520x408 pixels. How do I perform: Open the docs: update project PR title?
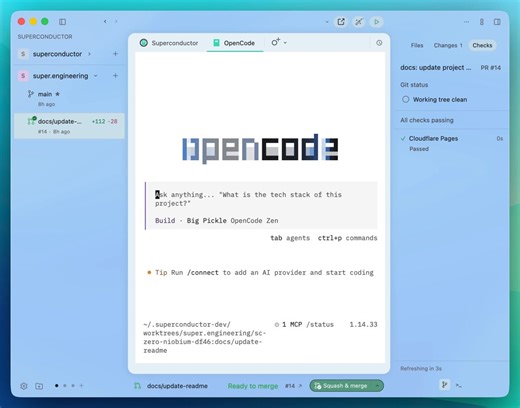click(x=436, y=68)
